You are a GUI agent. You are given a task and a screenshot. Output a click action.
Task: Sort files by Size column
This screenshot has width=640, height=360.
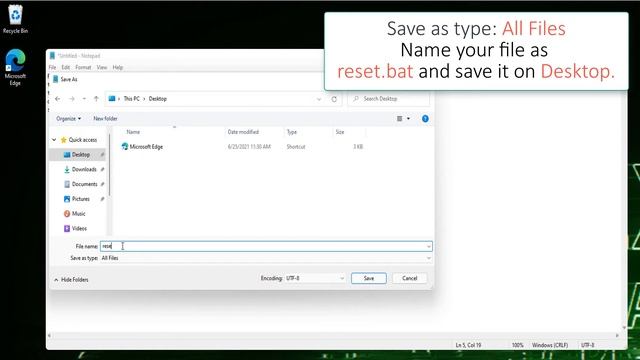click(x=340, y=132)
